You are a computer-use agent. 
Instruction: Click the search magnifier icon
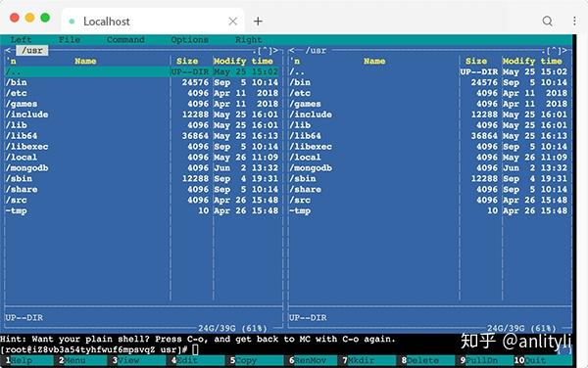click(548, 21)
